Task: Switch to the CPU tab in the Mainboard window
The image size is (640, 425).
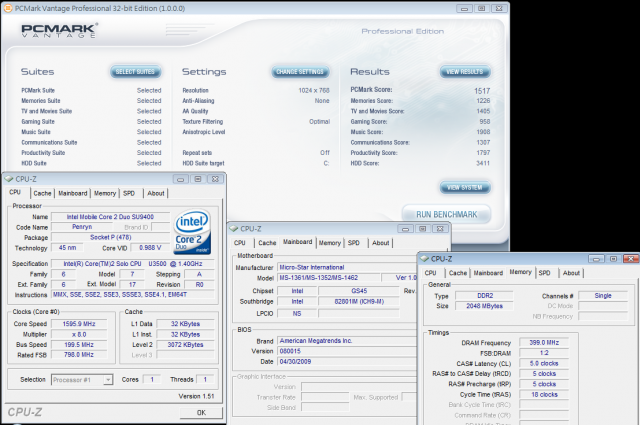Action: click(240, 243)
